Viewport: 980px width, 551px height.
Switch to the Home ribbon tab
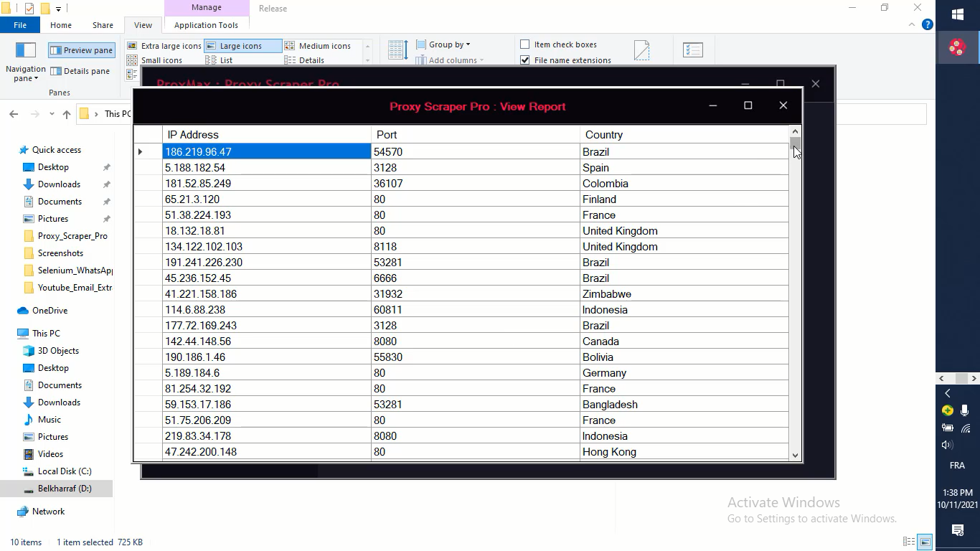click(x=61, y=25)
